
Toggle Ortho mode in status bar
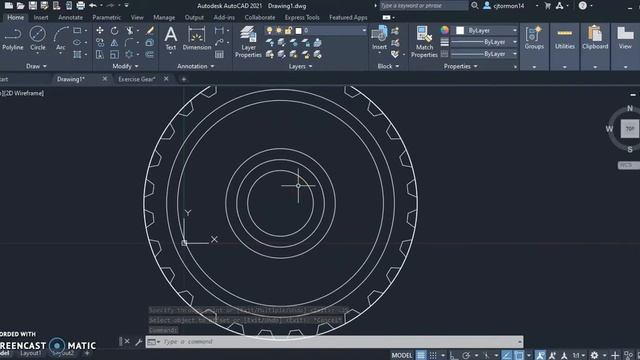[x=453, y=355]
